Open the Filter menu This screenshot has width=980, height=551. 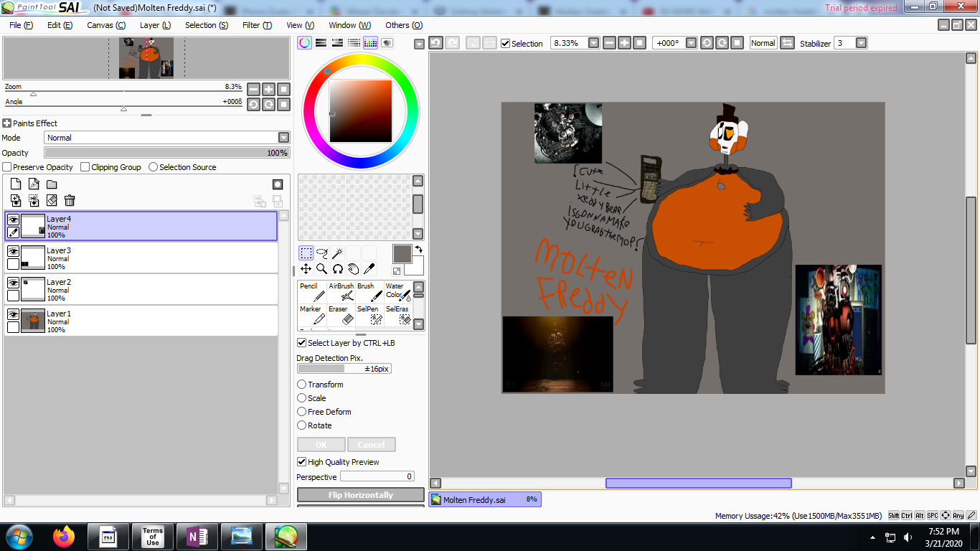click(257, 25)
